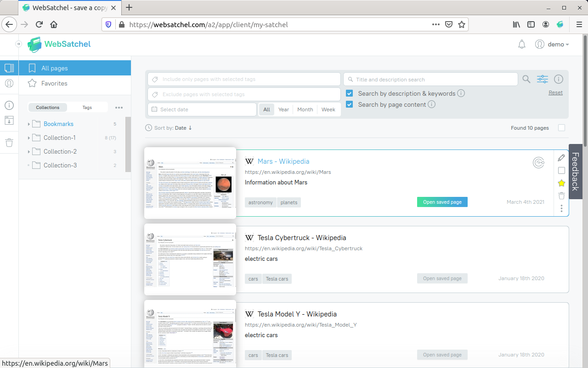Image resolution: width=588 pixels, height=368 pixels.
Task: Open search help info icon
Action: click(x=559, y=79)
